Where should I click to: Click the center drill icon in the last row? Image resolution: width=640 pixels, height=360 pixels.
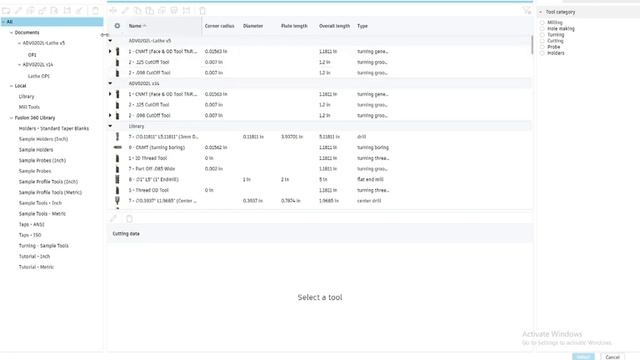pyautogui.click(x=118, y=200)
